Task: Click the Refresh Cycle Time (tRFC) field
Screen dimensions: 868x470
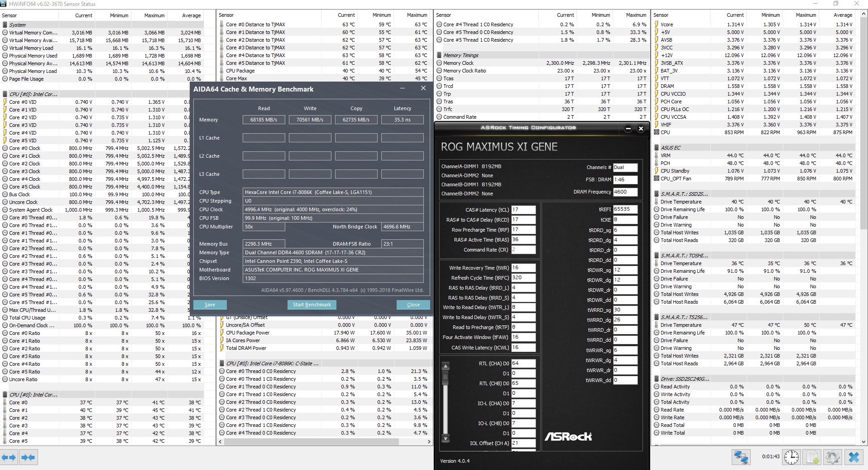Action: pyautogui.click(x=523, y=278)
